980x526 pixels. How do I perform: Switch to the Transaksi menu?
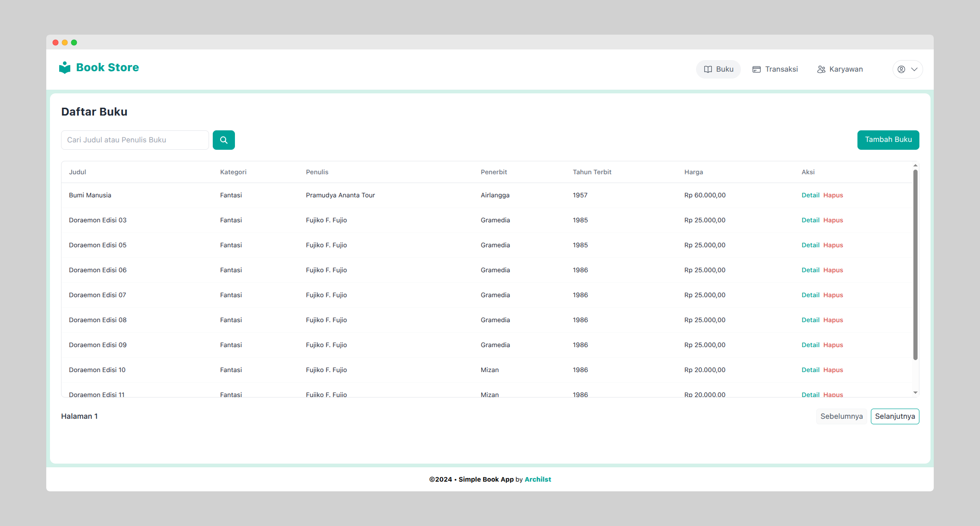(x=775, y=69)
